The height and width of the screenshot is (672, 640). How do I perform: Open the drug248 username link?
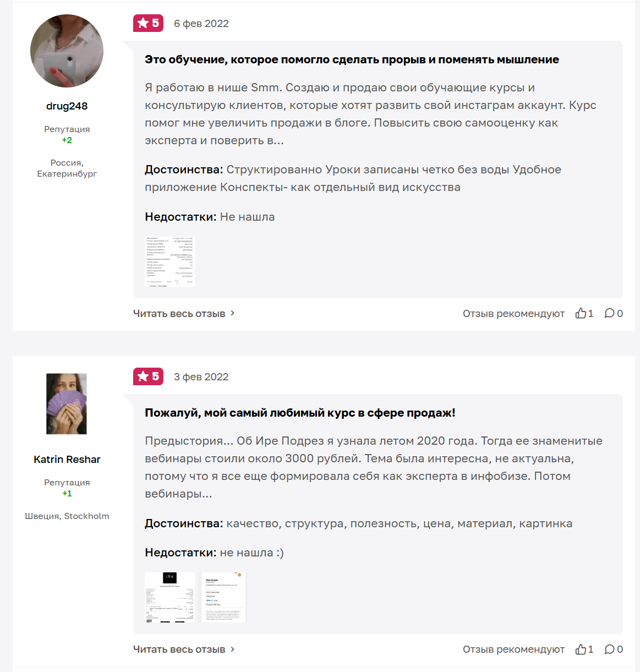pos(67,106)
